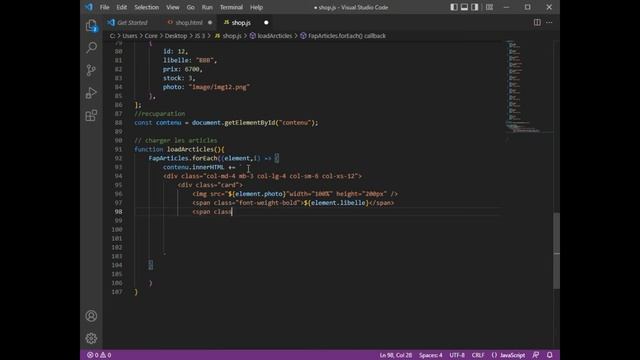Viewport: 640px width, 360px height.
Task: Open the editor More Actions menu
Action: click(549, 22)
